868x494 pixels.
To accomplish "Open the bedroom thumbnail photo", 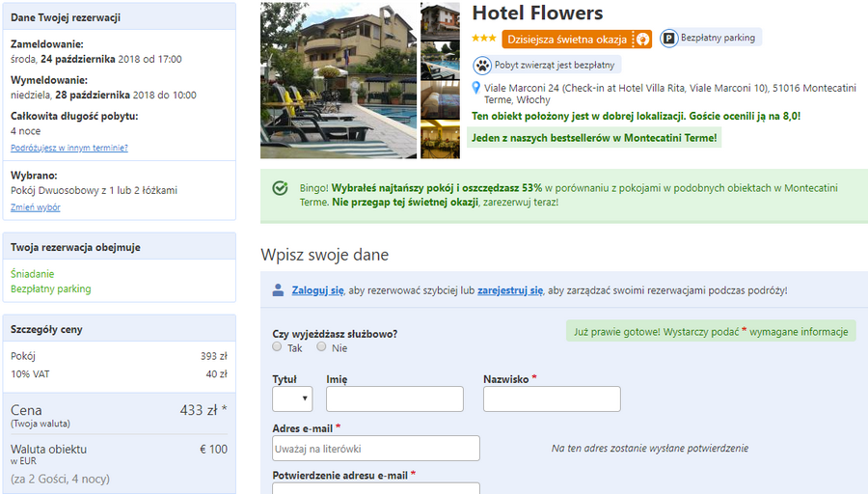I will 440,100.
